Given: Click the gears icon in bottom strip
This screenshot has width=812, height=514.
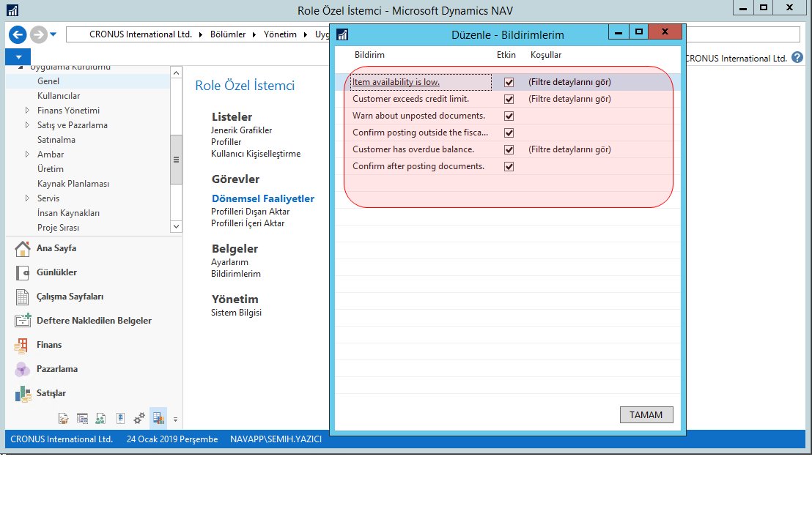Looking at the screenshot, I should point(139,418).
